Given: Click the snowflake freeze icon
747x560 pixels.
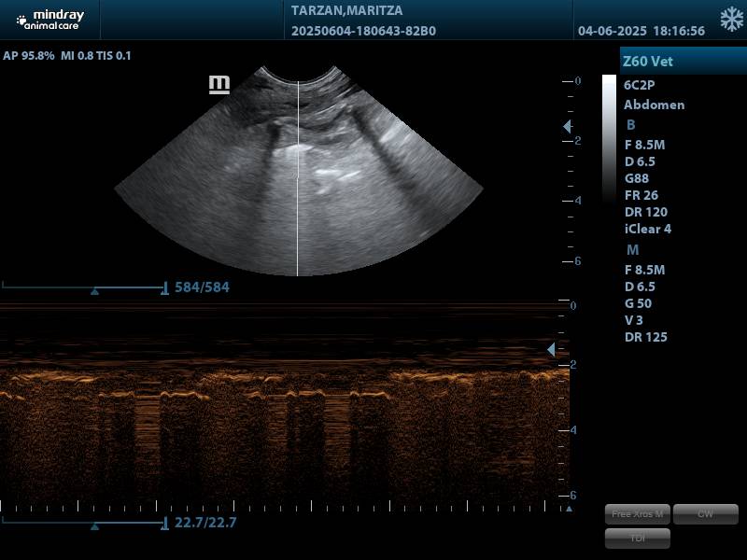Looking at the screenshot, I should (x=731, y=20).
